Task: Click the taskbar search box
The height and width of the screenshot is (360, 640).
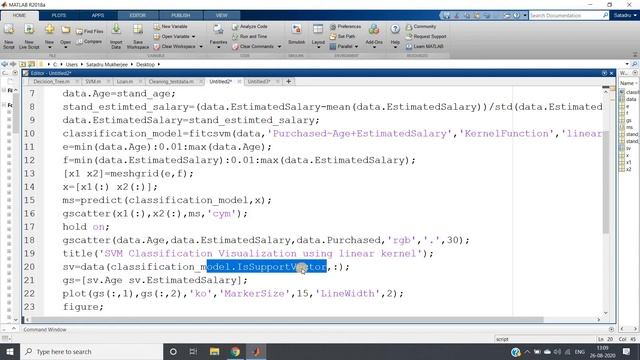Action: pos(91,351)
